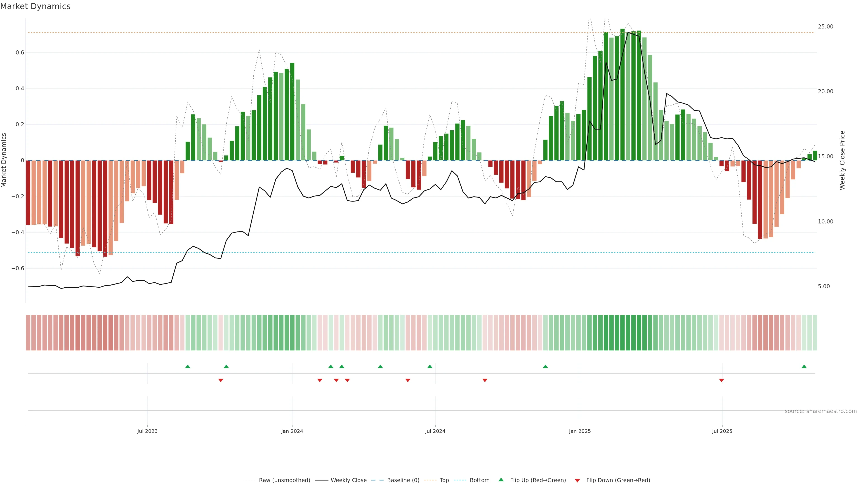Image resolution: width=868 pixels, height=488 pixels.
Task: Toggle the Weekly Close legend entry
Action: coord(348,480)
